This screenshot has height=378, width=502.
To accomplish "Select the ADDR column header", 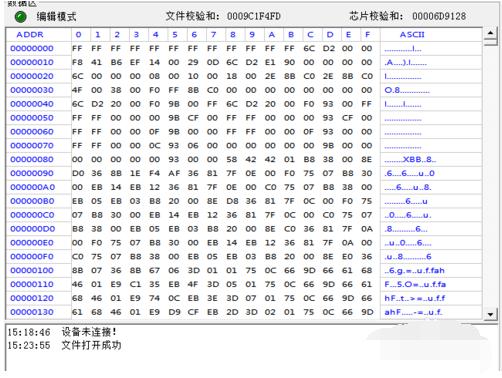I will coord(30,35).
